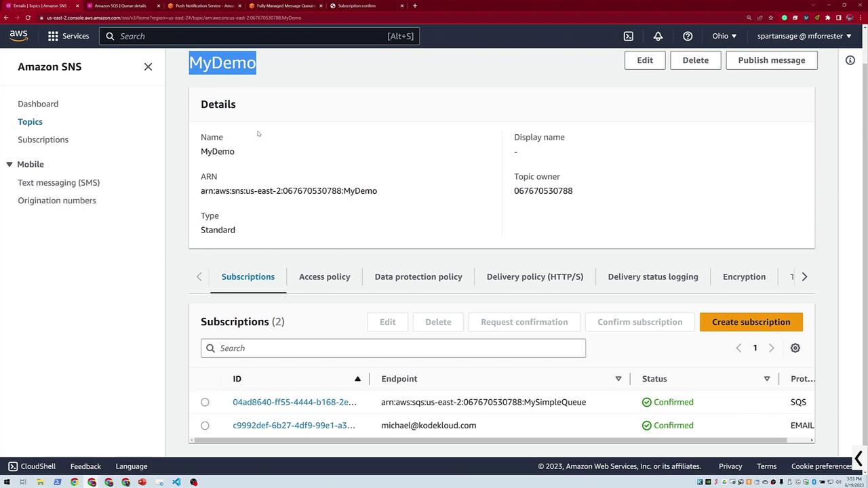Image resolution: width=868 pixels, height=488 pixels.
Task: Go to previous page of subscriptions
Action: (x=738, y=348)
